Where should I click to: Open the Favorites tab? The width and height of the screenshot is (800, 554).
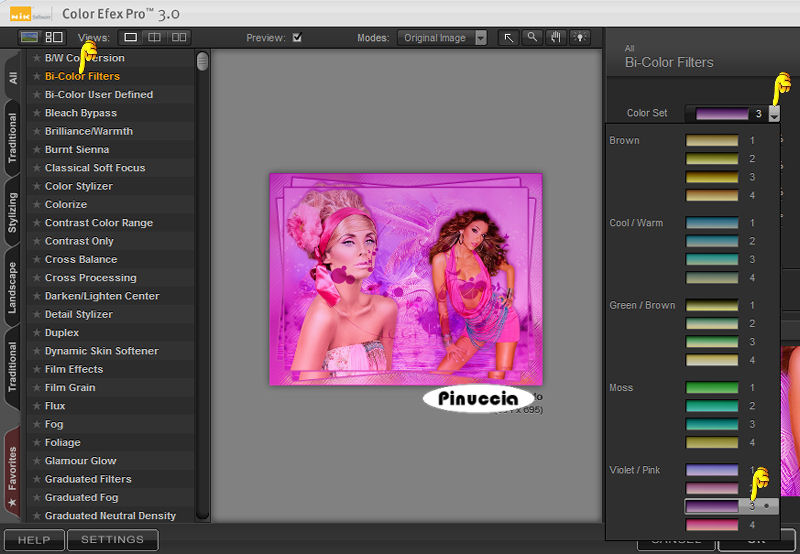(x=12, y=473)
